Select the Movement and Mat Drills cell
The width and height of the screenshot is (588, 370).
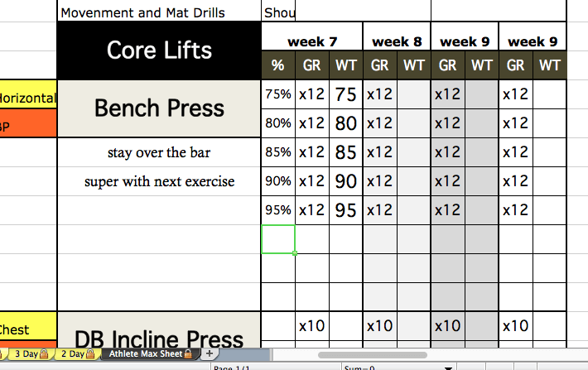(x=159, y=11)
